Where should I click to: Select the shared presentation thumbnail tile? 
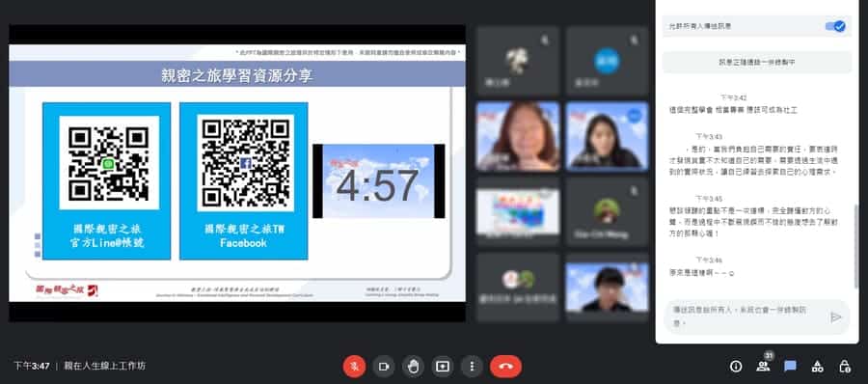pyautogui.click(x=518, y=211)
